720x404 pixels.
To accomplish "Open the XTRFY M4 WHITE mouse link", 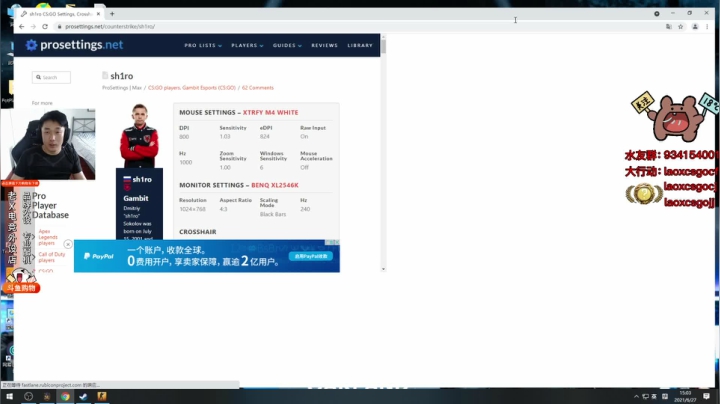I will (x=270, y=112).
